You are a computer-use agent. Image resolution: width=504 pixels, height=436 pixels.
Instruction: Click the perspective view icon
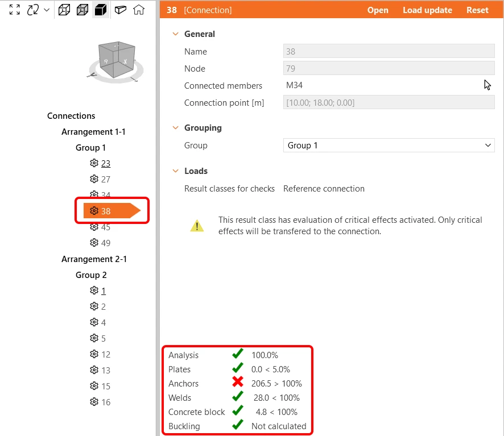121,10
